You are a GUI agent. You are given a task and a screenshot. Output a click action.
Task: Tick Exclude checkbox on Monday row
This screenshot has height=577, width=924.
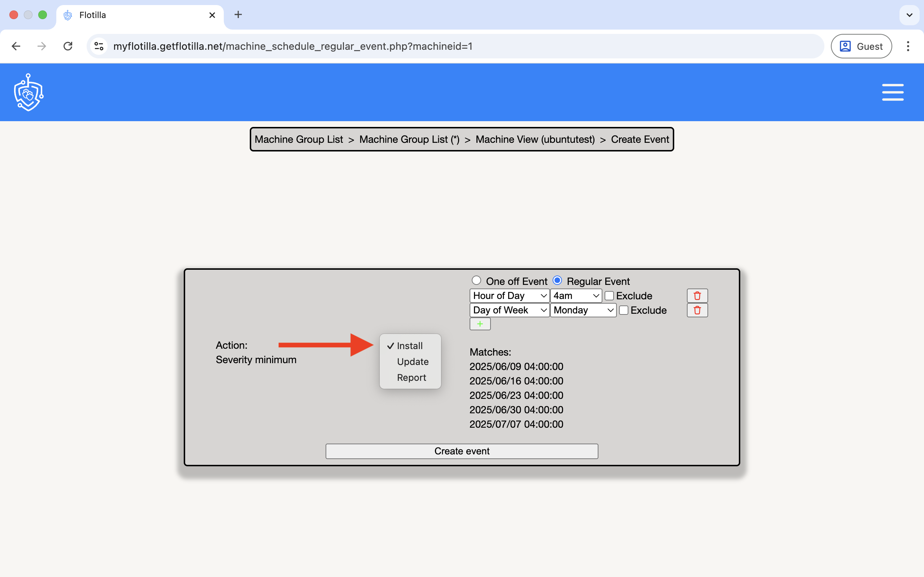(623, 310)
